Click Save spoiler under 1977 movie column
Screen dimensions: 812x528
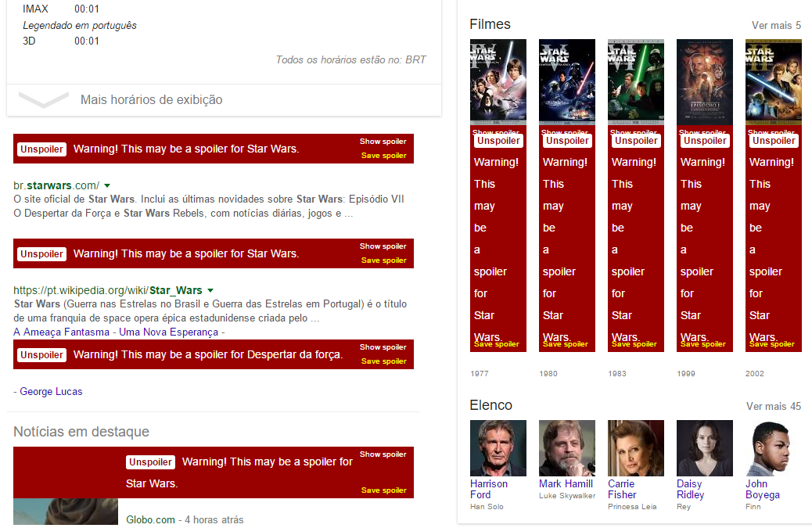click(496, 344)
